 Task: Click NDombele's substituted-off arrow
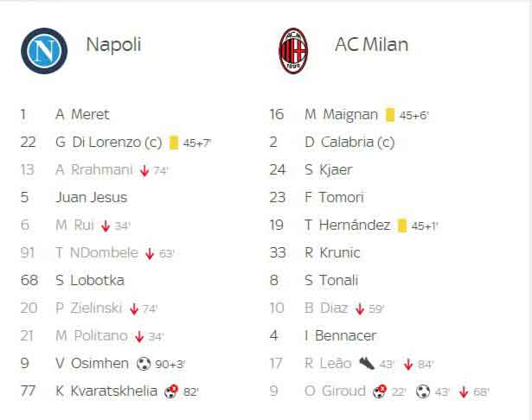[x=150, y=253]
